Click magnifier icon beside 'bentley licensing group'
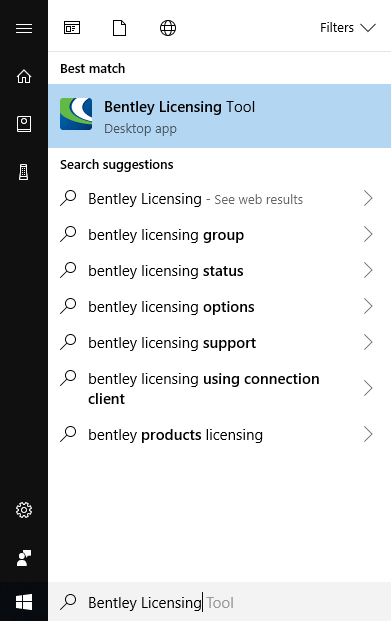Viewport: 391px width, 621px height. [68, 234]
